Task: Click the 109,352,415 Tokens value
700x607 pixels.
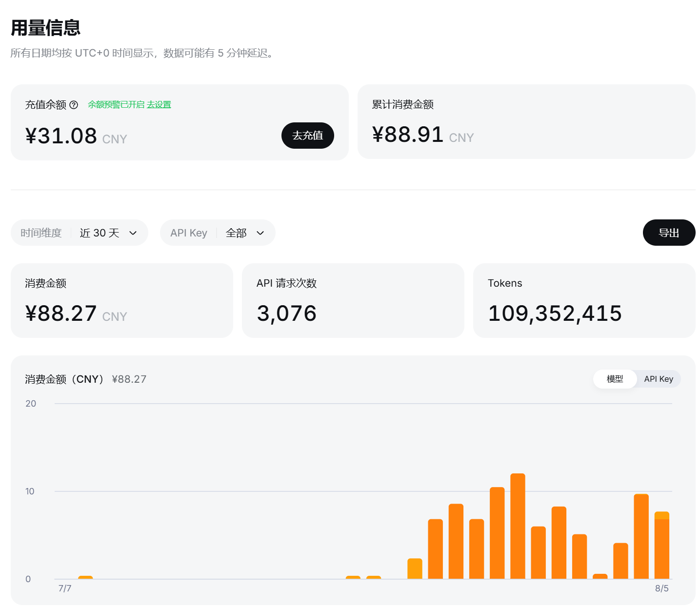Action: [555, 313]
